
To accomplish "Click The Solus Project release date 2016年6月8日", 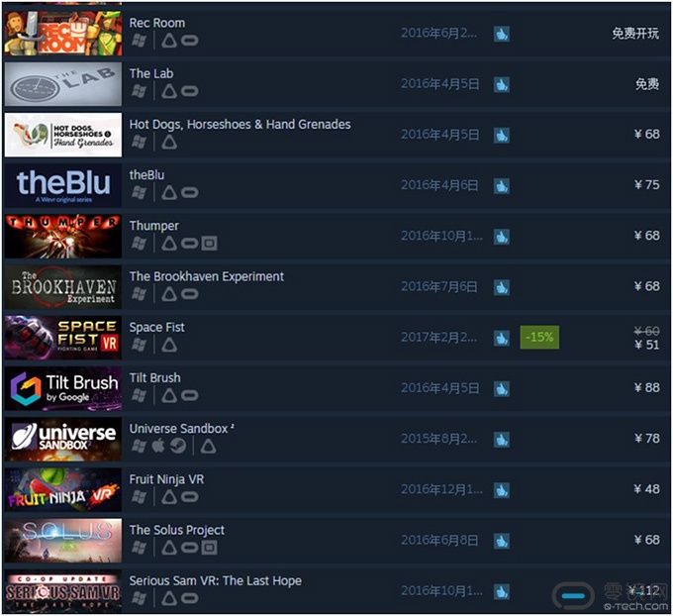I will pos(439,540).
